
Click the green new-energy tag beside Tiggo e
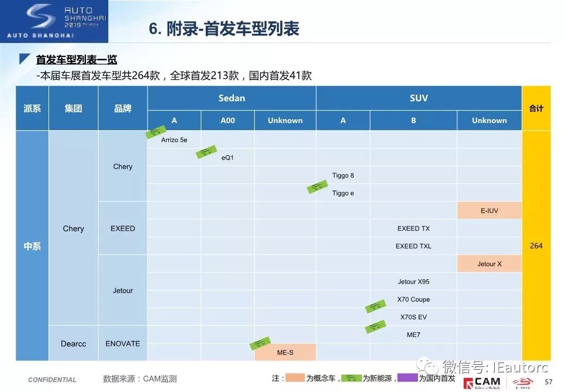(317, 187)
